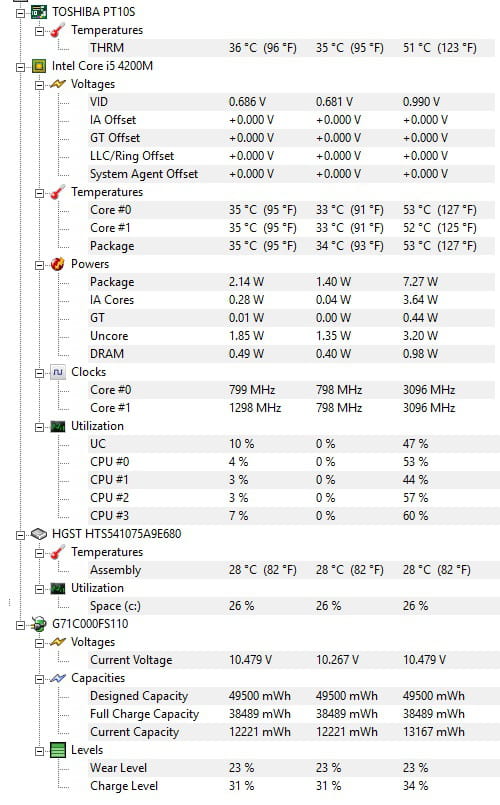Select the Package power row
This screenshot has width=500, height=805.
pos(292,282)
